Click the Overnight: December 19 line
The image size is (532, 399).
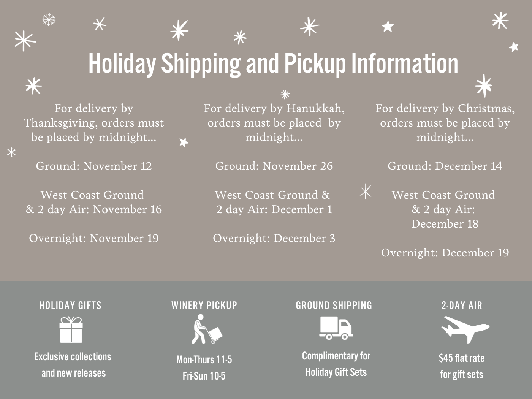445,253
